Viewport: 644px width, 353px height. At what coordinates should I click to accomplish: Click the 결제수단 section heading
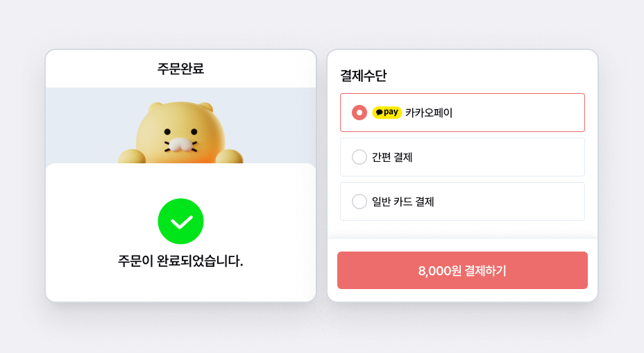click(363, 76)
